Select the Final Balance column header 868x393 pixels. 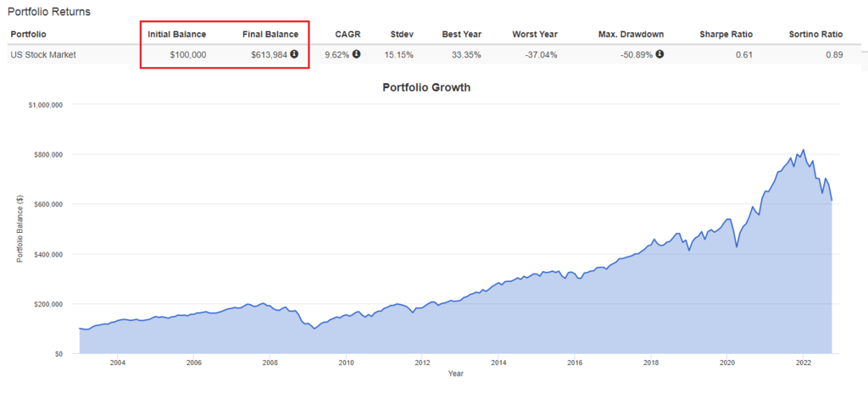coord(270,35)
